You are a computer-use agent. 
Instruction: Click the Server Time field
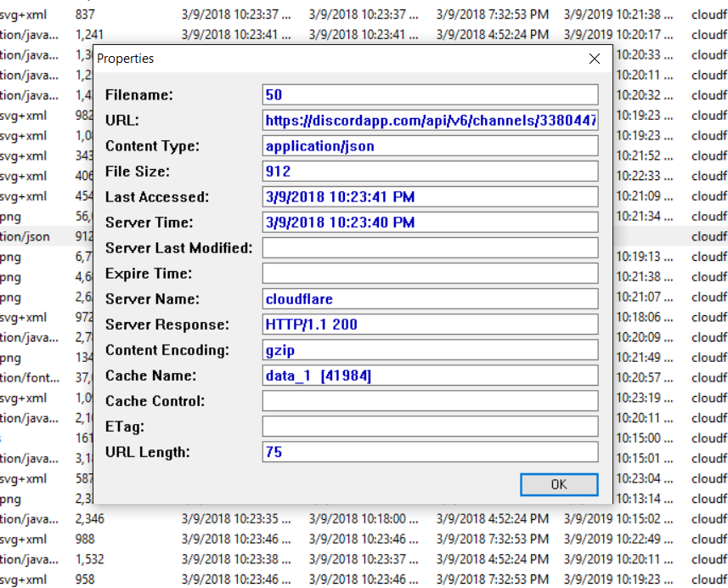(x=429, y=222)
